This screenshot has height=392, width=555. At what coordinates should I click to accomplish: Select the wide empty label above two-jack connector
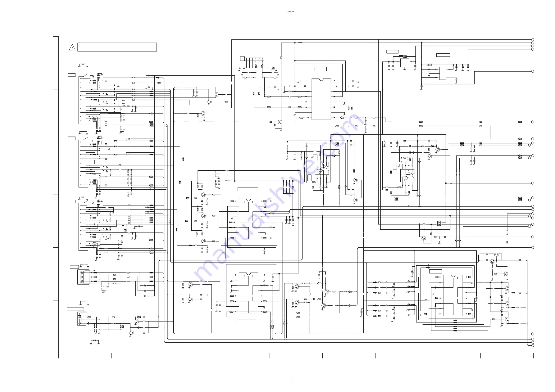click(75, 309)
